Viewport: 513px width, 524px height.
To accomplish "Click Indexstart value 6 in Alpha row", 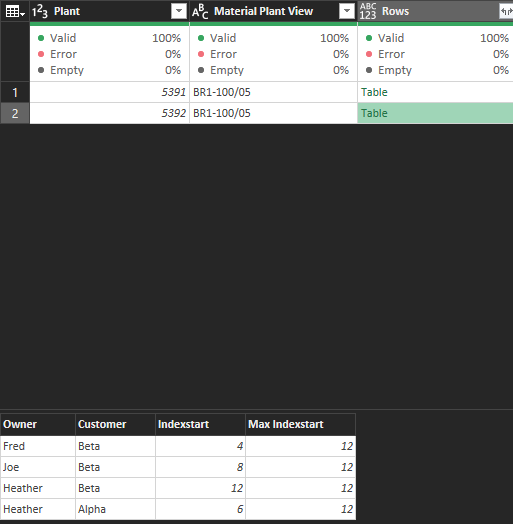I will tap(201, 509).
